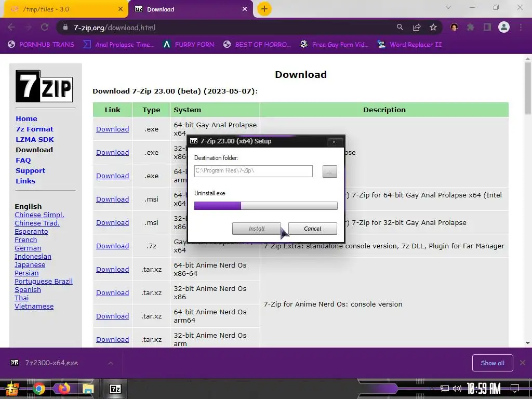The image size is (532, 399).
Task: Open the notification center icon
Action: 515,389
